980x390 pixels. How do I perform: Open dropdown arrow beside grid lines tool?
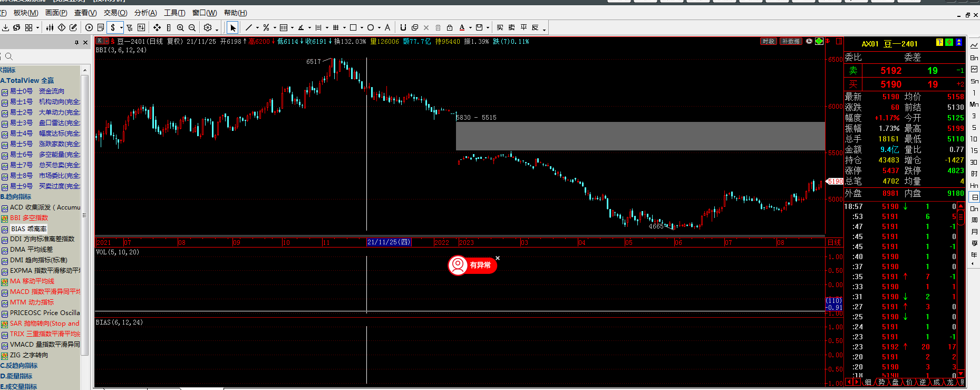[x=344, y=27]
